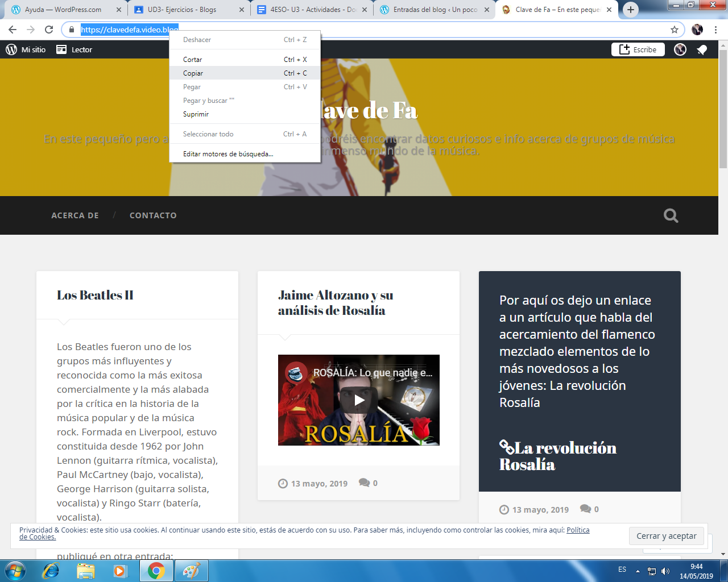Click the Windows Start button
Viewport: 728px width, 582px height.
[x=15, y=570]
